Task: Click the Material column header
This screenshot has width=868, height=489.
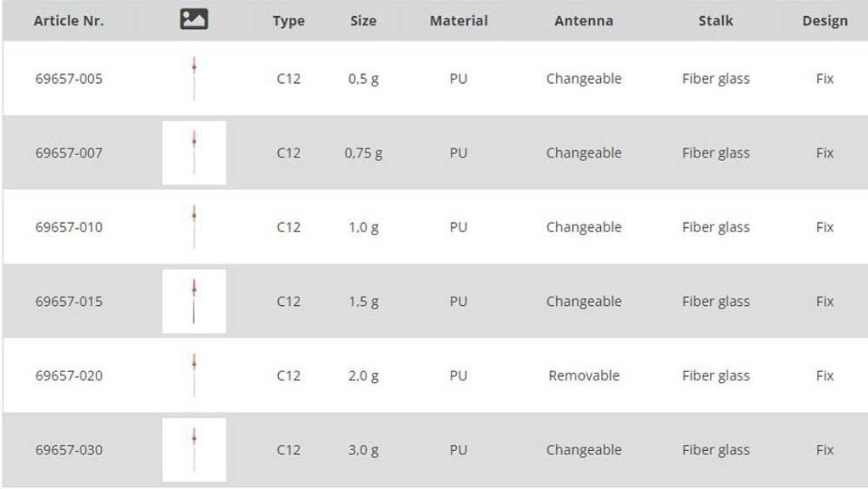Action: point(459,21)
